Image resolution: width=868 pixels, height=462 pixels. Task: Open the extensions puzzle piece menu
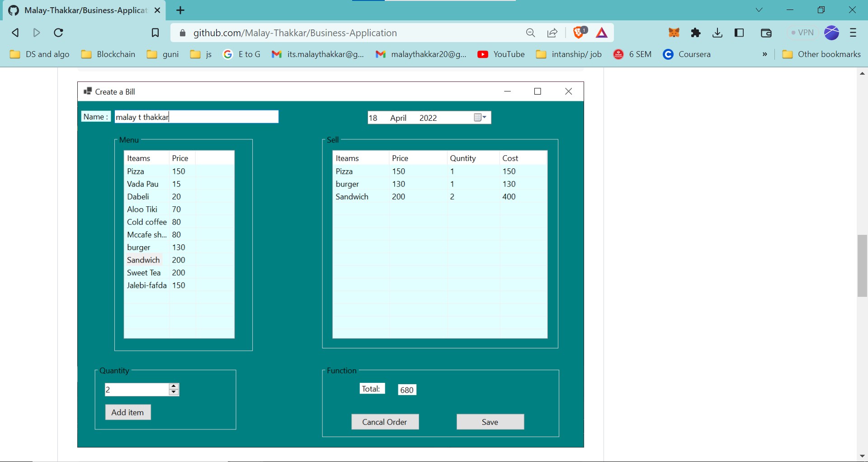696,33
